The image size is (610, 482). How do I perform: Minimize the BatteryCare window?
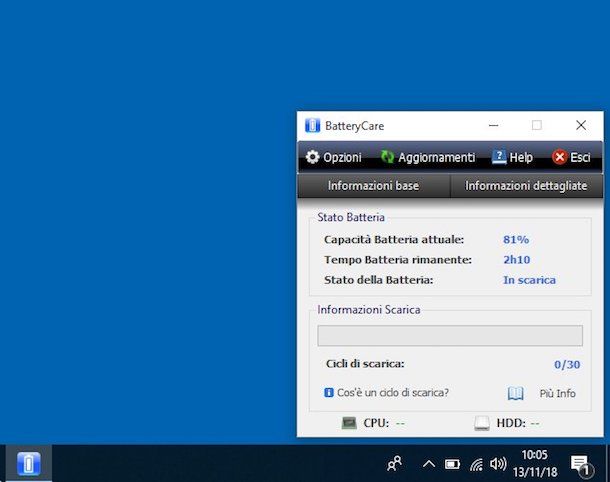[x=494, y=125]
